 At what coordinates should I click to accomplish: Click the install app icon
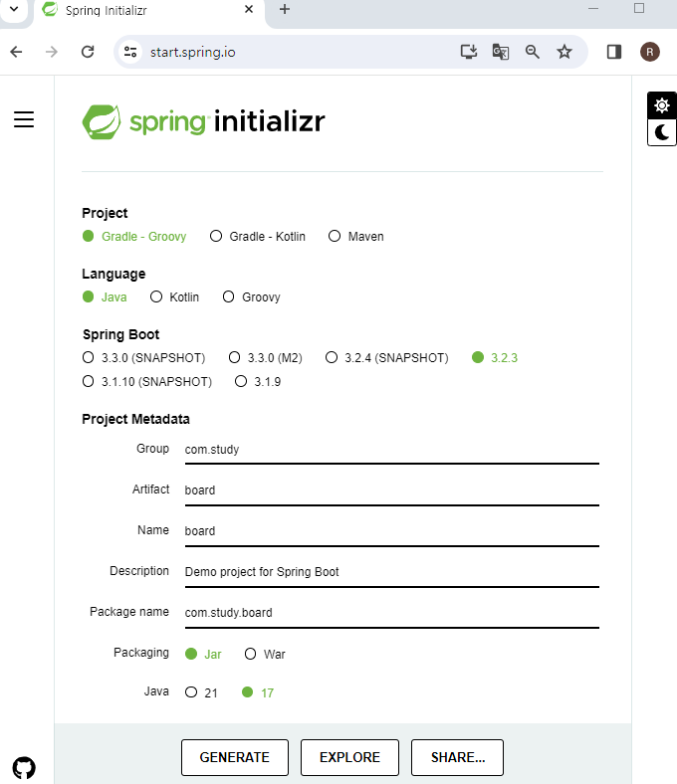pos(468,52)
